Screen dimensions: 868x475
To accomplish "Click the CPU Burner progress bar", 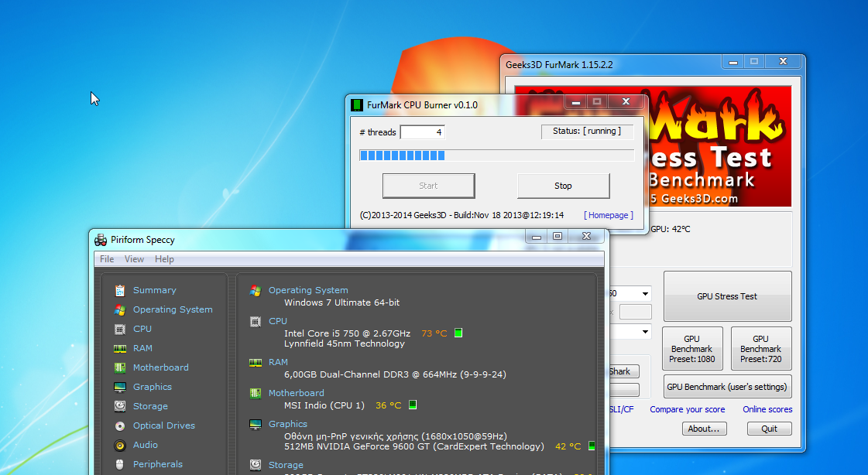I will pos(496,155).
